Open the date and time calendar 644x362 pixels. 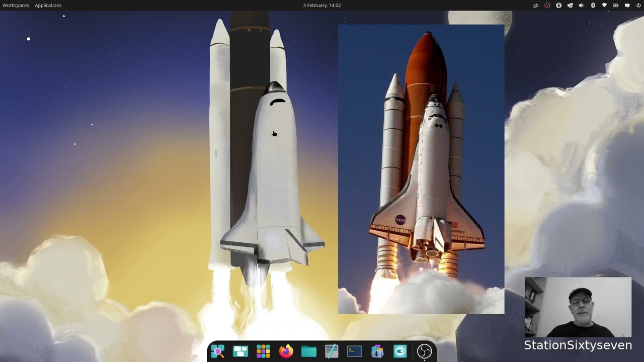[322, 5]
